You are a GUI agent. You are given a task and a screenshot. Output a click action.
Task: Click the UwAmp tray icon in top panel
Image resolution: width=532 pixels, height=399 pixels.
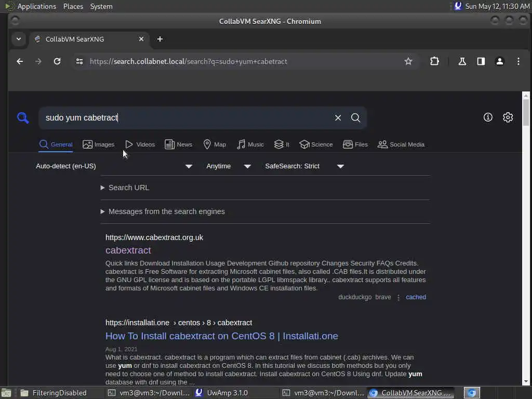pos(458,6)
